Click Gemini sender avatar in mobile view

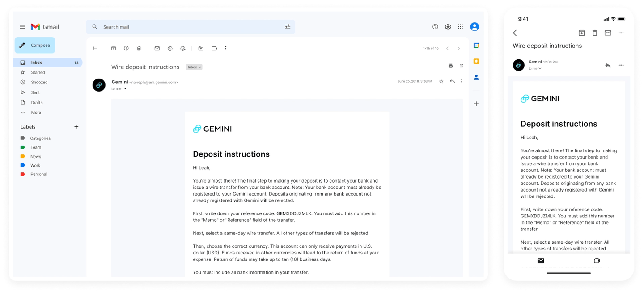pyautogui.click(x=519, y=65)
